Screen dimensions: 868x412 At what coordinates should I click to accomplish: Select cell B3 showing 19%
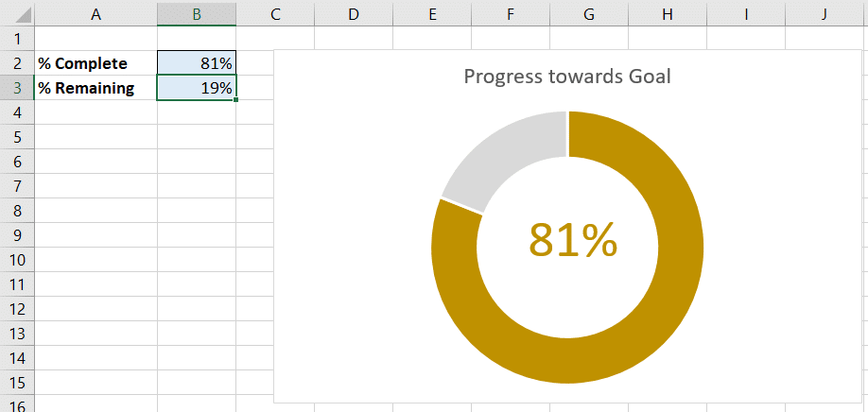tap(197, 87)
